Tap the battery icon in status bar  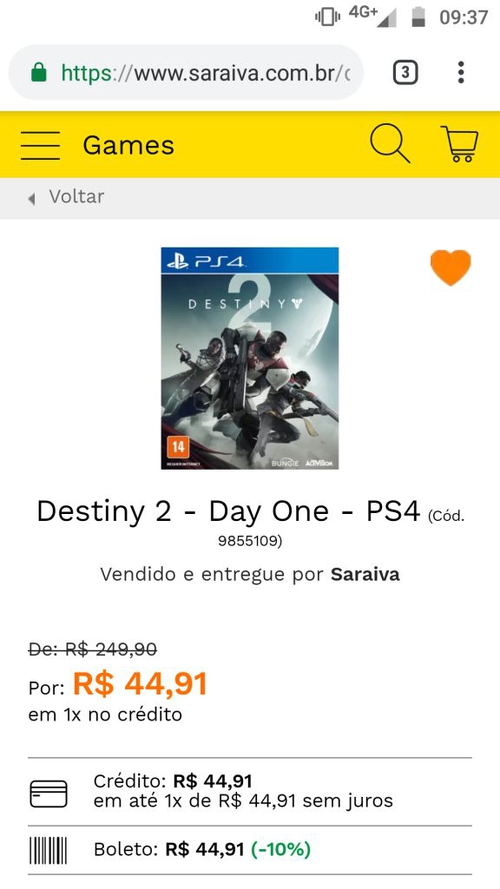pyautogui.click(x=418, y=17)
